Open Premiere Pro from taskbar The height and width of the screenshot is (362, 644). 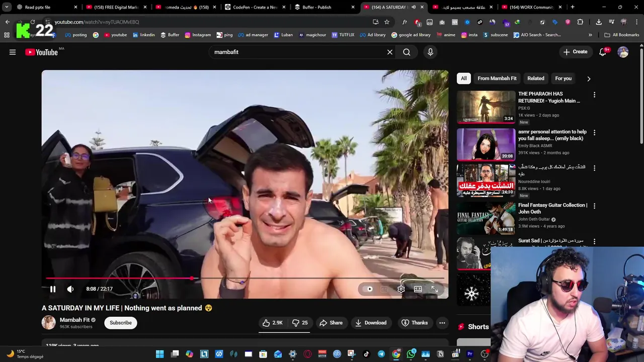[470, 354]
